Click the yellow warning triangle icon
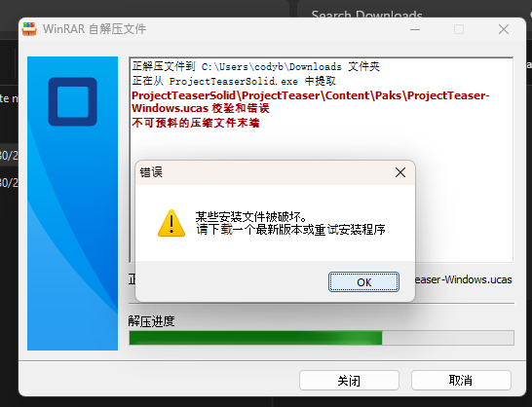The height and width of the screenshot is (407, 532). (x=171, y=223)
